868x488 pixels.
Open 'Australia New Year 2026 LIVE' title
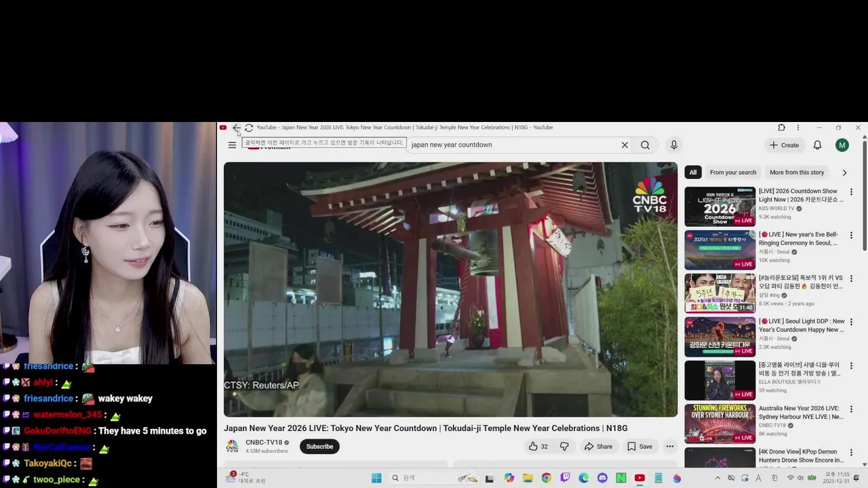click(x=801, y=412)
